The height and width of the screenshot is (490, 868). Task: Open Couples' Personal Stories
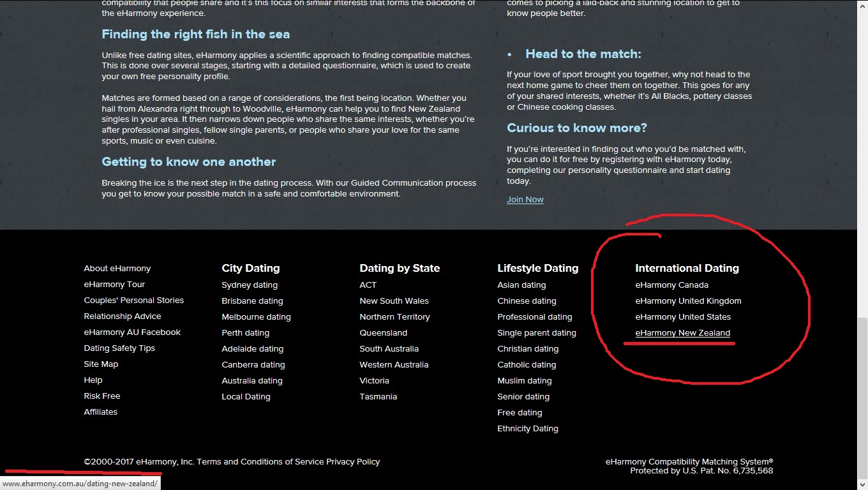click(x=134, y=301)
